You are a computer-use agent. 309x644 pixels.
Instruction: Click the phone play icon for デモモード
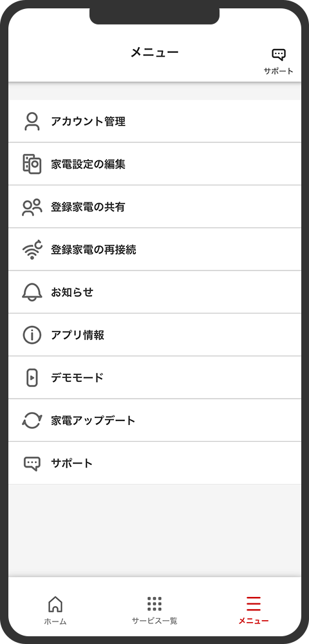click(32, 378)
